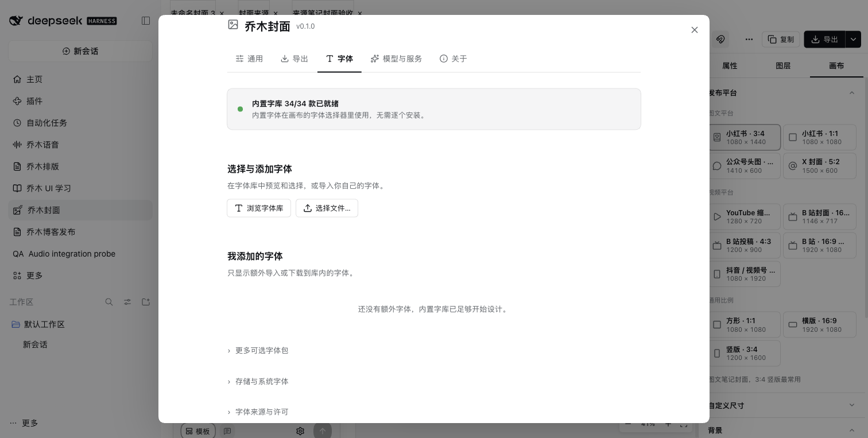Open the three-dot more options menu
Viewport: 868px width, 438px height.
tap(749, 39)
